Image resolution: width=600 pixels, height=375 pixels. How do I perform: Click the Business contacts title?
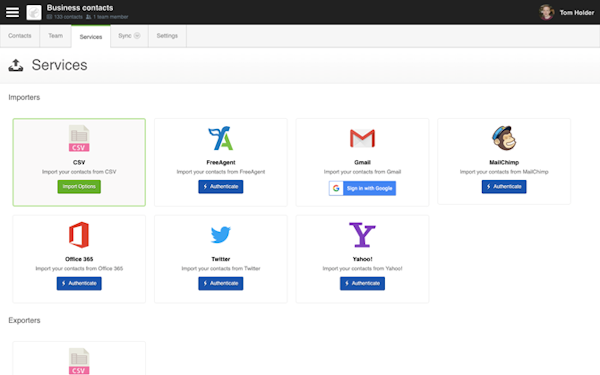[x=80, y=8]
